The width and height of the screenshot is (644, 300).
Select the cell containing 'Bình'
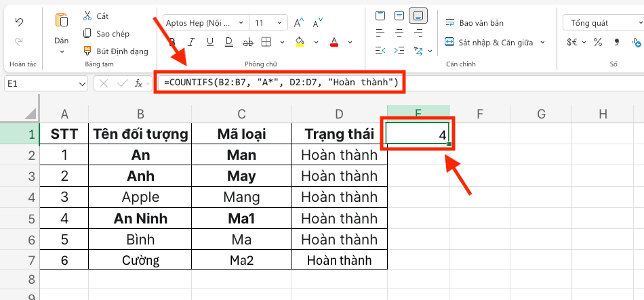coord(140,239)
